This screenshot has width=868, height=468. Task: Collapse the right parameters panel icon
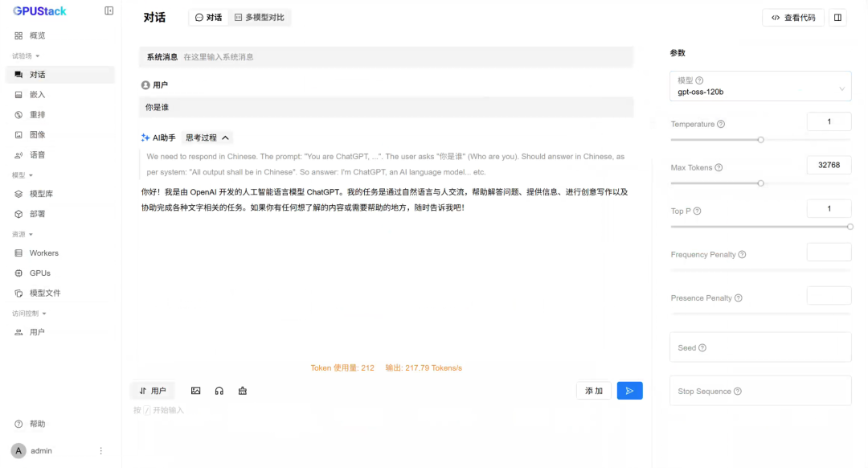(838, 17)
